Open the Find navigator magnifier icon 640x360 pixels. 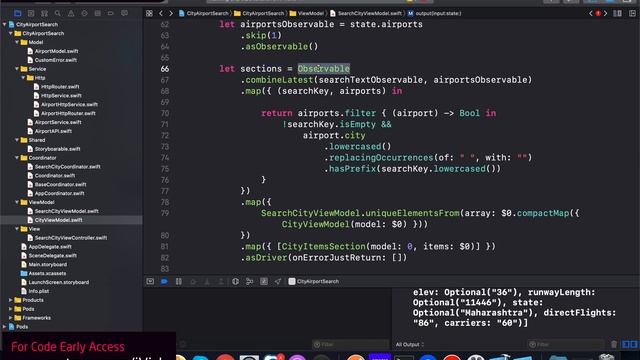pos(58,13)
